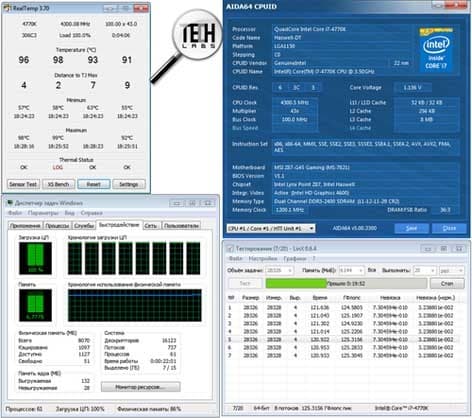The width and height of the screenshot is (472, 418).
Task: Open the Настройки menu in LinX
Action: click(x=263, y=258)
